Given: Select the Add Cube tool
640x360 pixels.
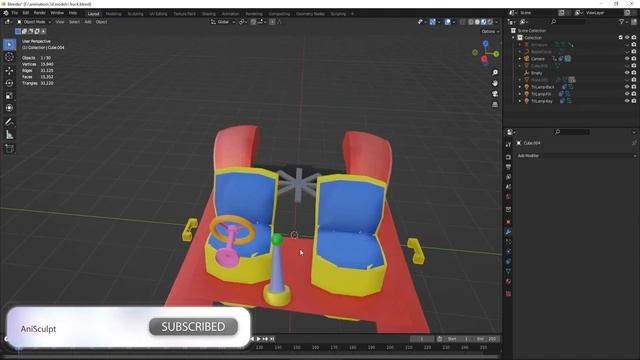Looking at the screenshot, I should (9, 148).
